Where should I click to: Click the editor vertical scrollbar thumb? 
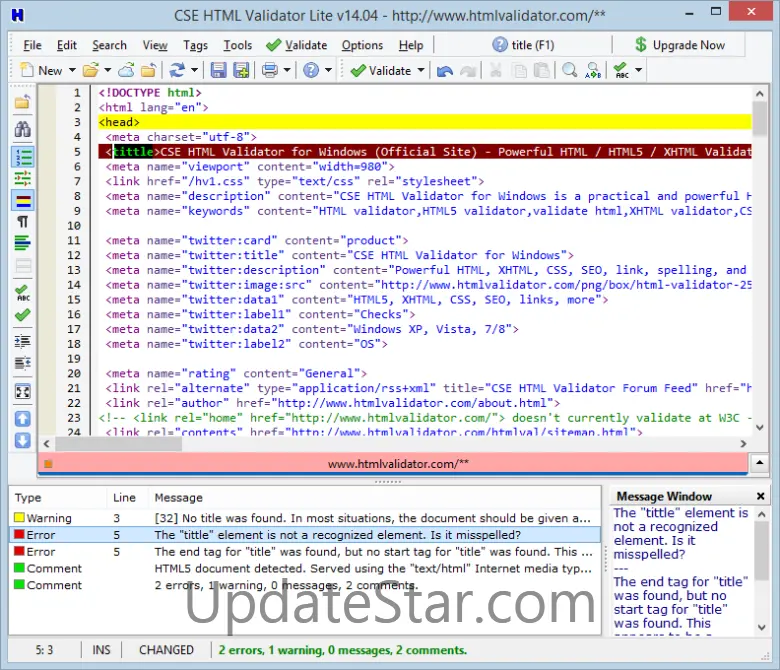tap(760, 118)
